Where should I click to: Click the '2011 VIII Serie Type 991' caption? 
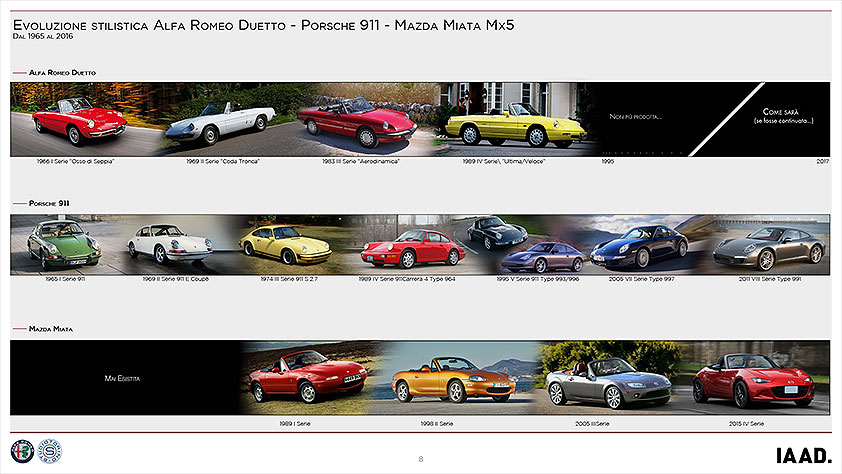[x=768, y=279]
